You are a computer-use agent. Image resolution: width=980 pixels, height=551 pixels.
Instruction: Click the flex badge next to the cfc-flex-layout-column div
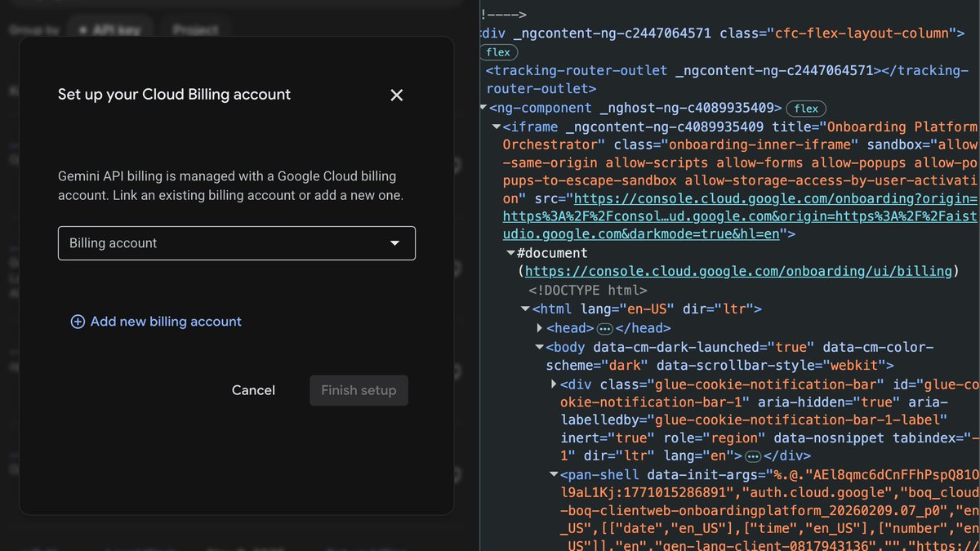click(x=497, y=51)
